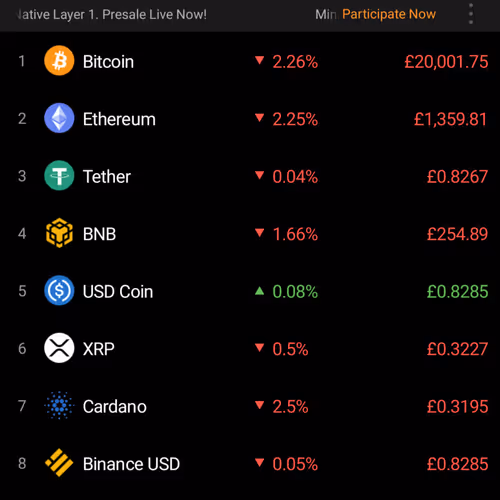Image resolution: width=500 pixels, height=500 pixels.
Task: Select the green Tether logo
Action: pyautogui.click(x=59, y=176)
